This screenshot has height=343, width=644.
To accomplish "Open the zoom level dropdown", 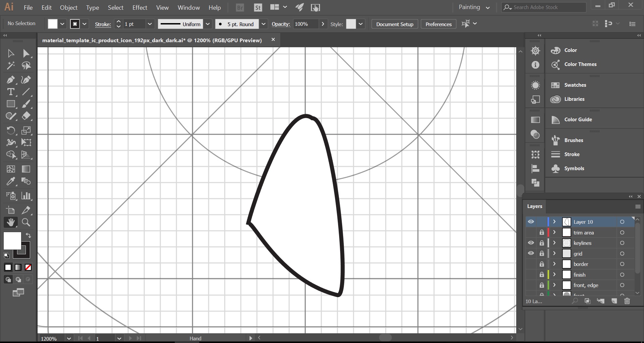I will pos(69,338).
